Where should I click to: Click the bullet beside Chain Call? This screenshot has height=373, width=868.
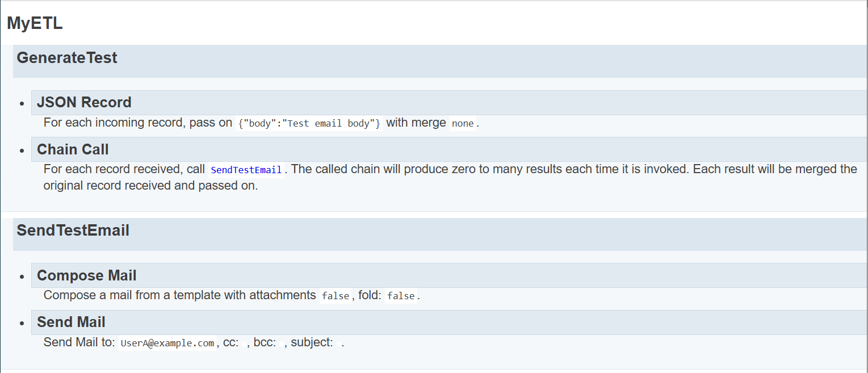tap(22, 151)
